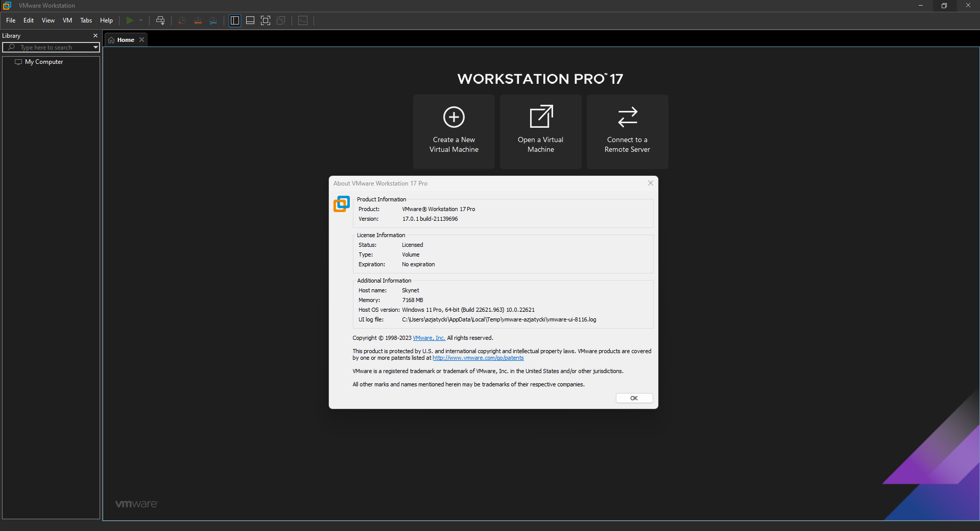
Task: Open the Edit menu
Action: point(29,20)
